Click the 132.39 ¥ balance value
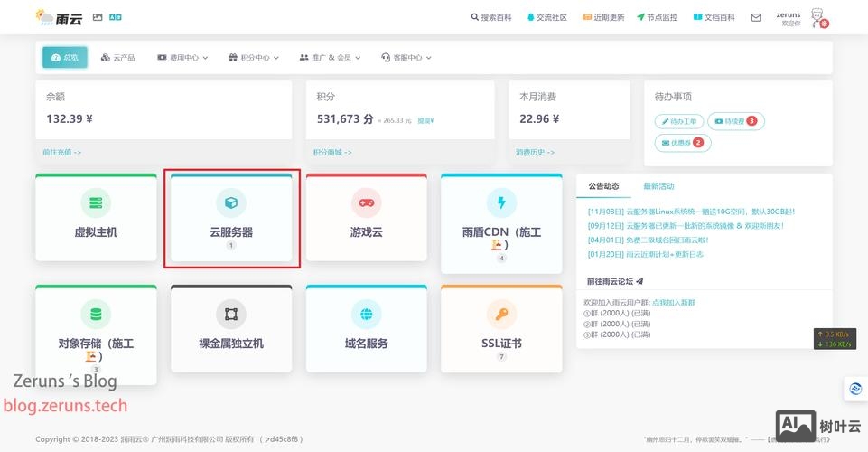The image size is (868, 452). point(70,119)
